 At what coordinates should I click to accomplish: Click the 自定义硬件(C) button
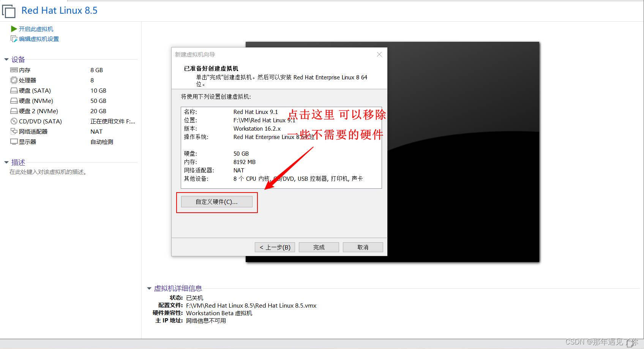(x=216, y=202)
